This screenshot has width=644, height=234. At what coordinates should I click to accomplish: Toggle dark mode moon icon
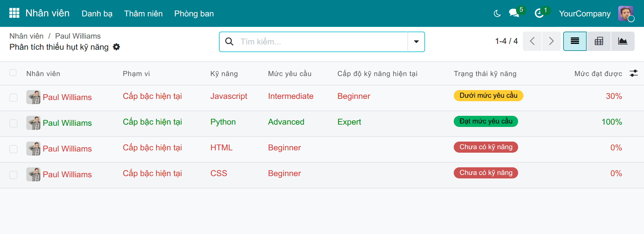pos(497,13)
